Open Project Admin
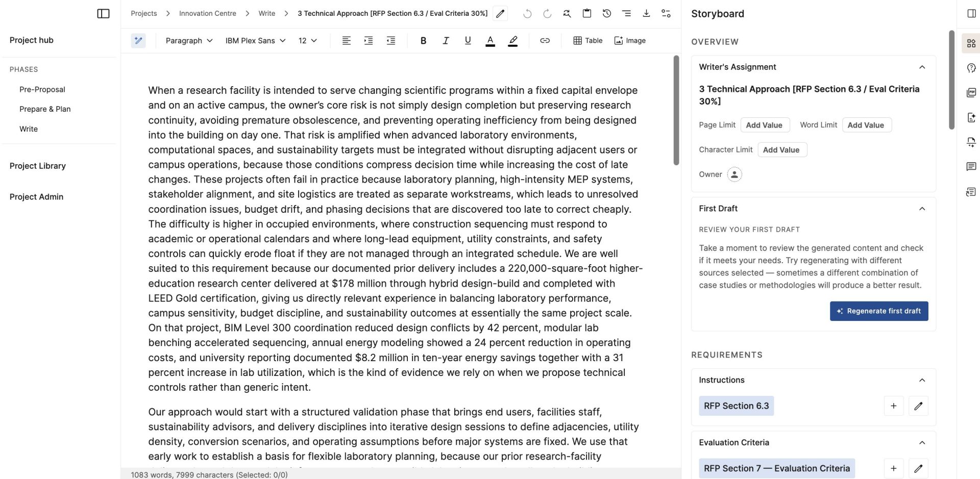Screen dimensions: 980x479 36,197
